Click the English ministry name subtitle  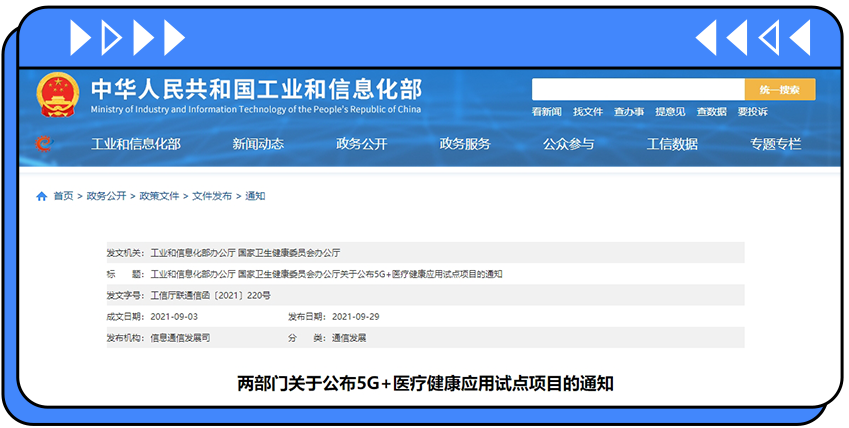click(256, 109)
